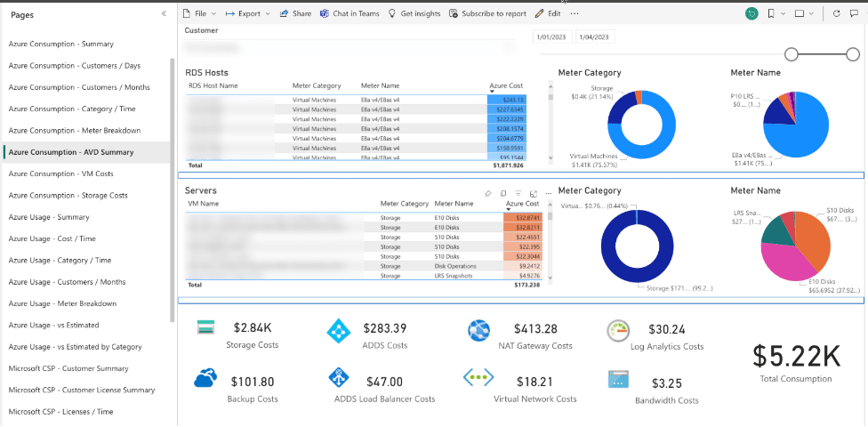Collapse the Pages pane with double chevron

click(x=164, y=14)
